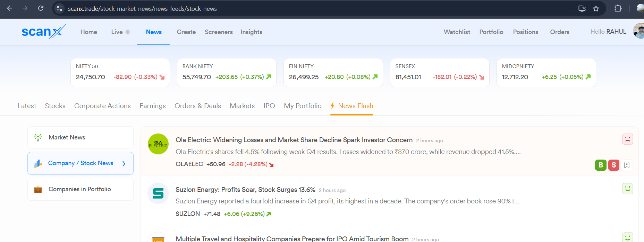Open the Ola Electric widening losses headline
Viewport: 644px width, 242px height.
point(294,140)
